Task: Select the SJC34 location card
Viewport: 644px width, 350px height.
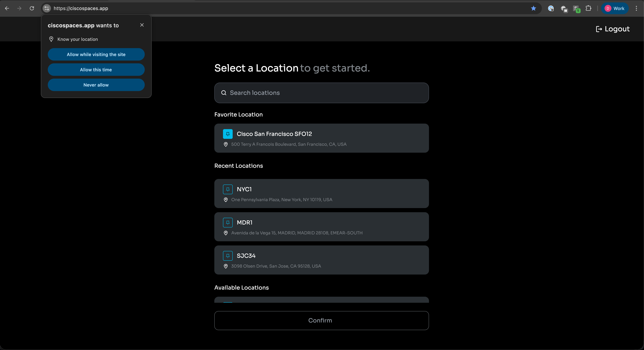Action: (x=321, y=260)
